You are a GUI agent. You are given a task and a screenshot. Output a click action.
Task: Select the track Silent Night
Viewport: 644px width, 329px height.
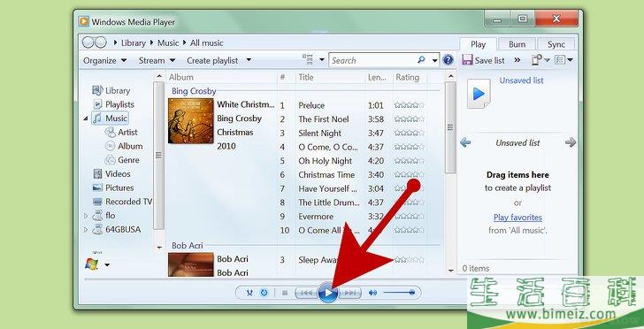[x=320, y=133]
